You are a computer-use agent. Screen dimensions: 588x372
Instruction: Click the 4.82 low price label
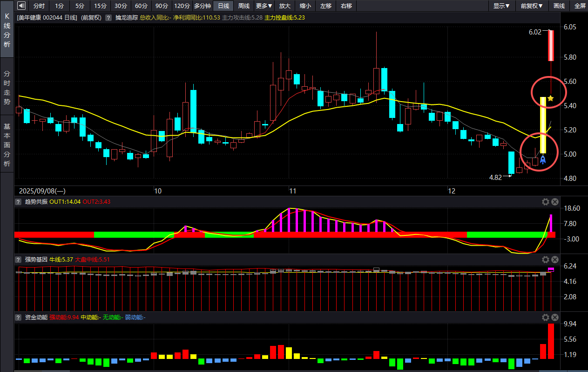point(495,178)
